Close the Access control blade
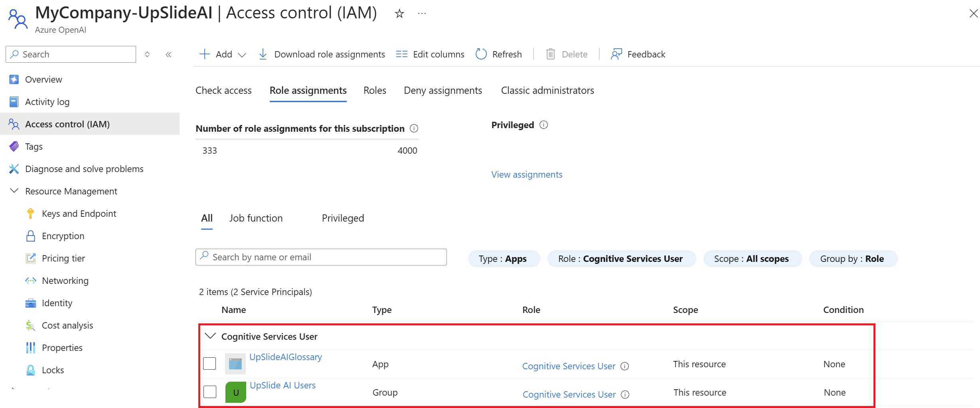Screen dimensions: 980x408 [x=973, y=14]
